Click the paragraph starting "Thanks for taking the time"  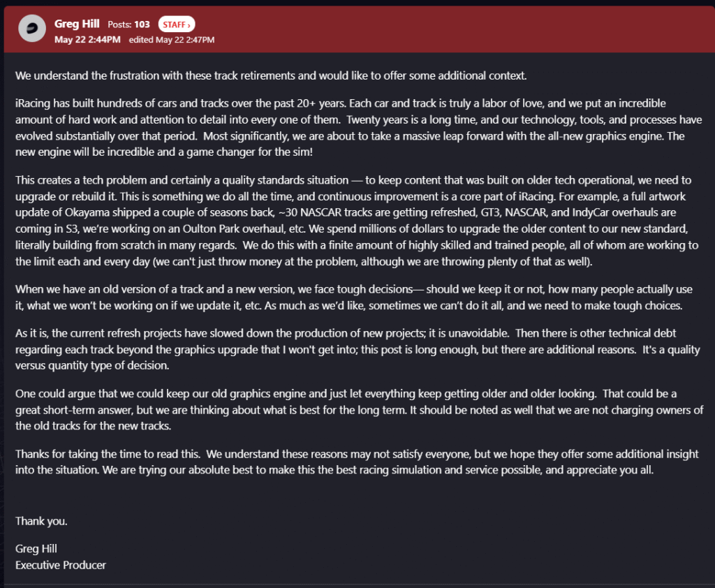tap(357, 462)
